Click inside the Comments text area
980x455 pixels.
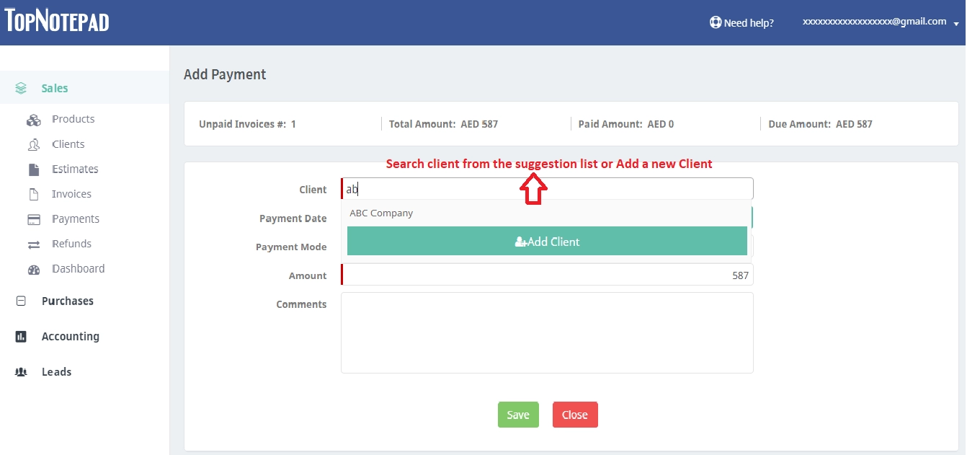546,332
